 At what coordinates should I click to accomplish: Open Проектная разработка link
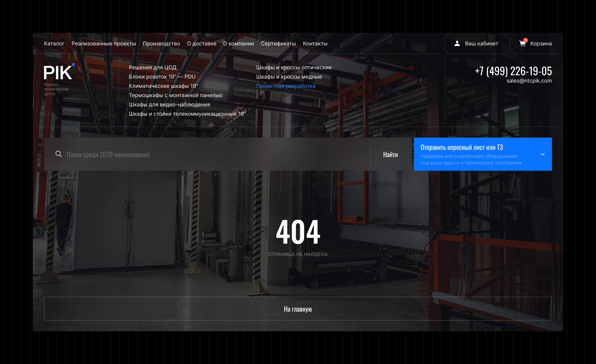286,86
